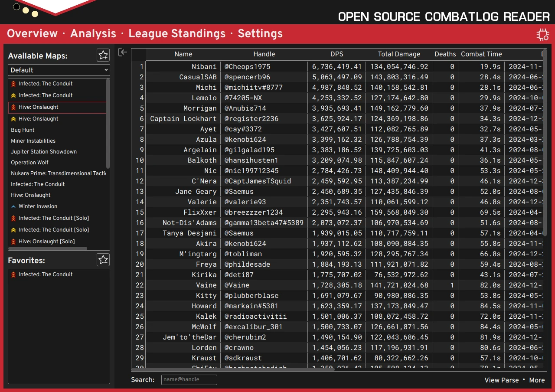Click the add-favorite star beside Favorites header
The image size is (555, 392).
tap(103, 259)
